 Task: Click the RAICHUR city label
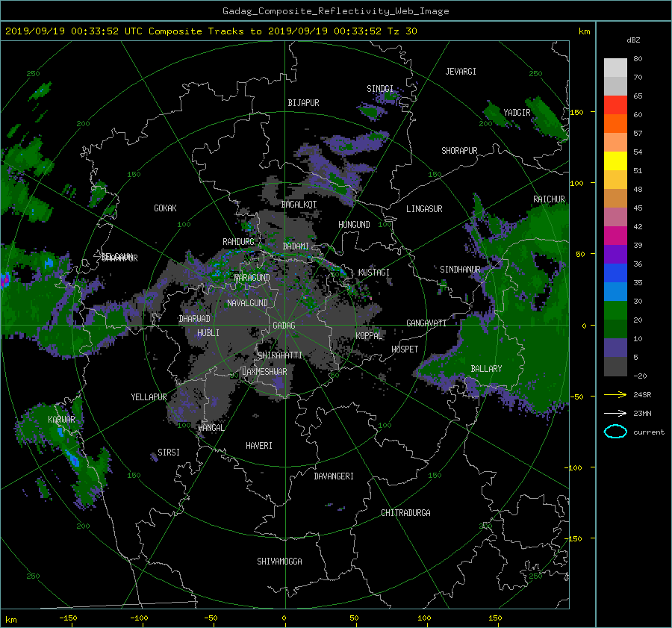click(549, 199)
